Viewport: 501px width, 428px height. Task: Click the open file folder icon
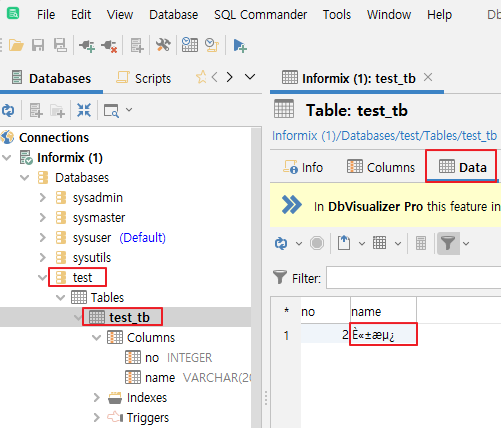16,45
